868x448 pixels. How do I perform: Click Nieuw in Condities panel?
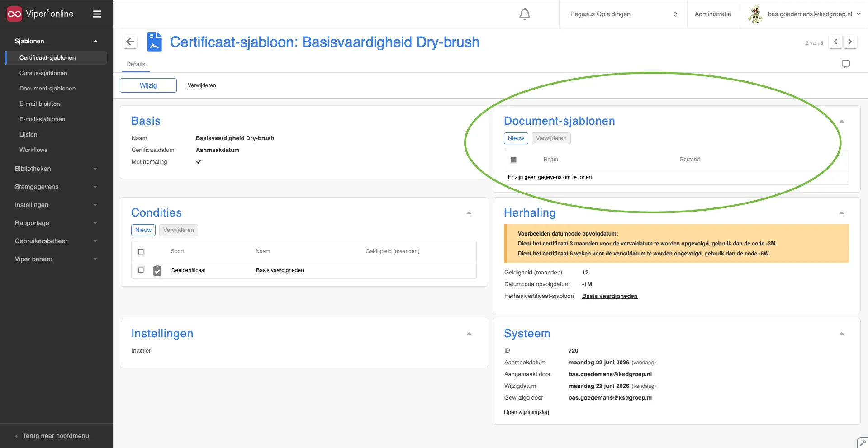143,230
